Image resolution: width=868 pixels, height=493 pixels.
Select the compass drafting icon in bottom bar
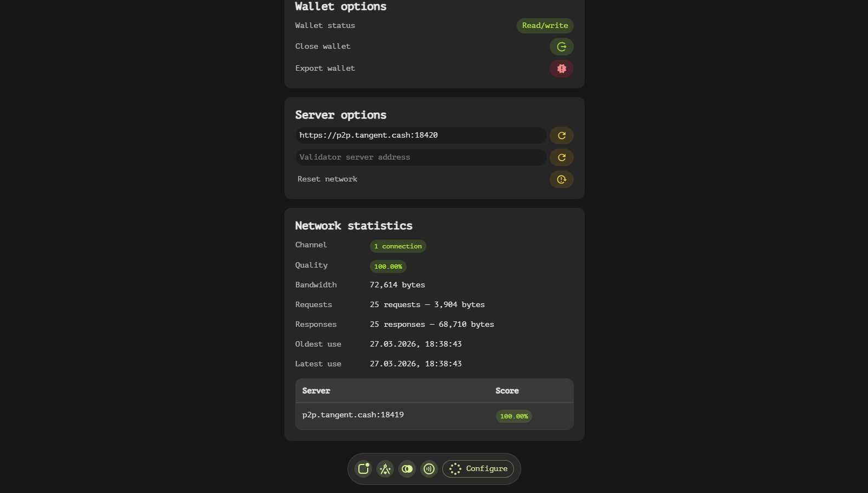coord(385,469)
